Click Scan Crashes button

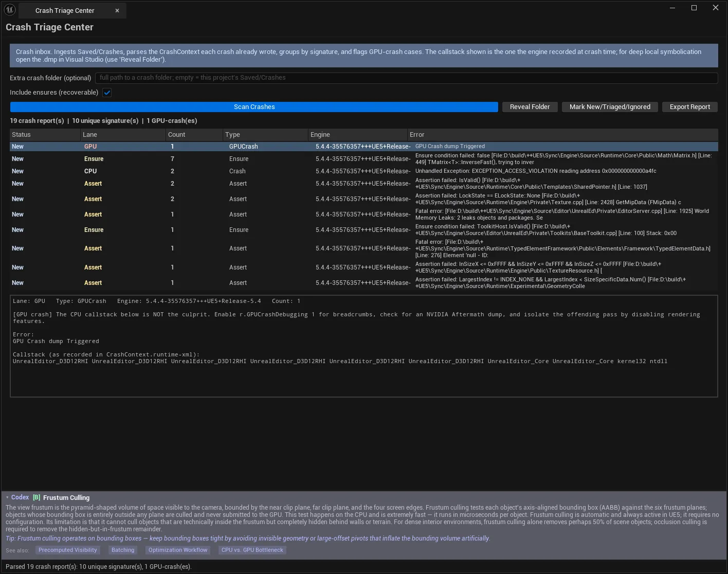[254, 107]
